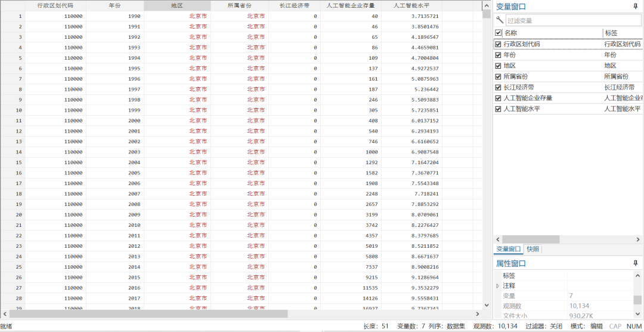Click the data grid scroll left arrow
644x332 pixels.
click(x=5, y=314)
